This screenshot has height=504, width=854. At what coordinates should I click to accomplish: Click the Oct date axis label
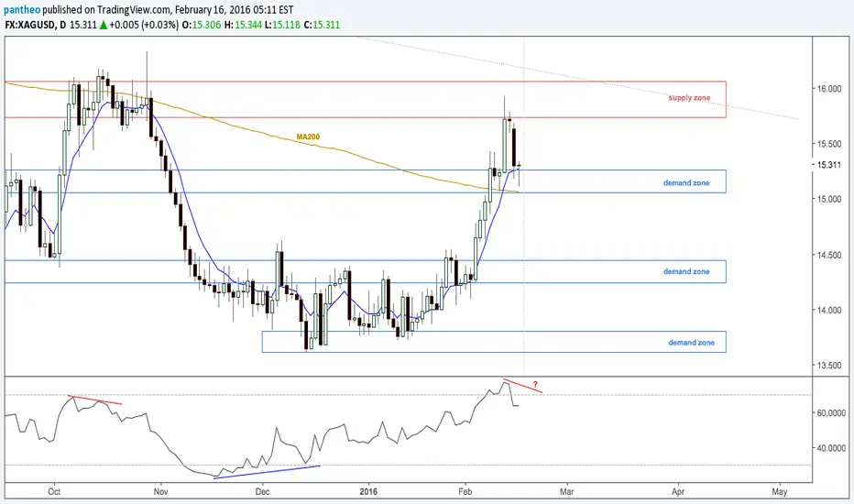(54, 491)
